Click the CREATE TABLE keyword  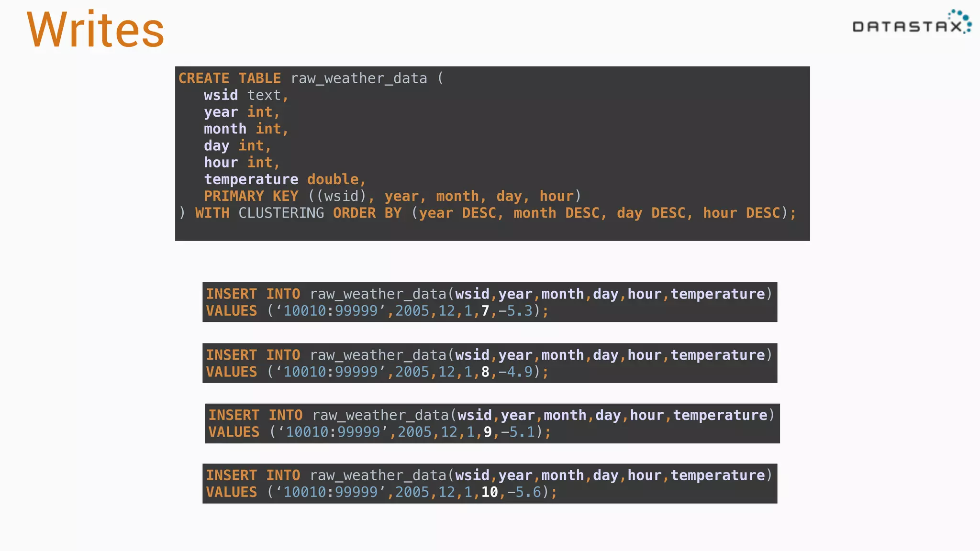[x=229, y=78]
